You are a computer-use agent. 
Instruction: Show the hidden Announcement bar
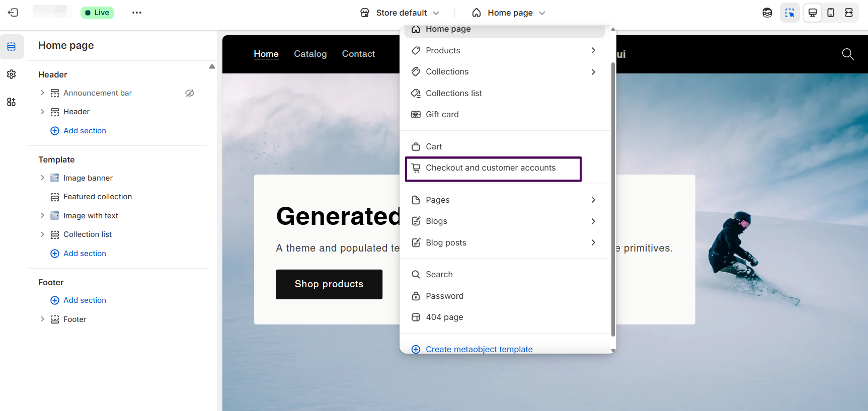point(190,93)
